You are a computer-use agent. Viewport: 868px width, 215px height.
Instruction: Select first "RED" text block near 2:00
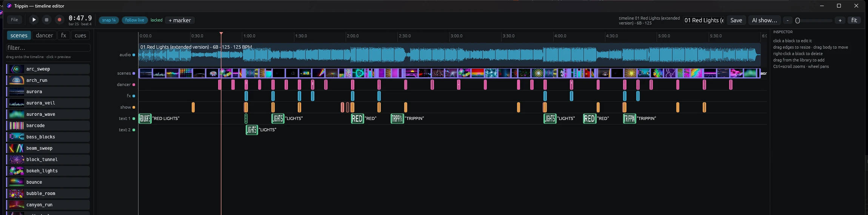(357, 118)
